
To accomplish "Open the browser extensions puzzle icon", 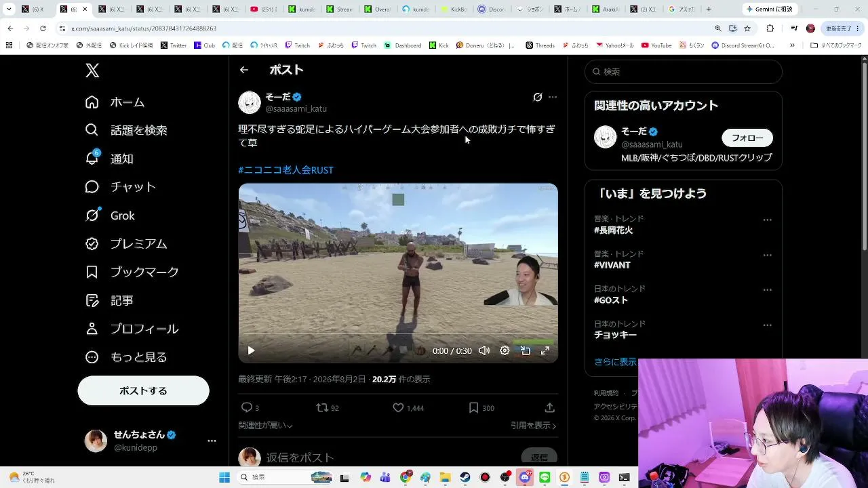I will tap(770, 28).
